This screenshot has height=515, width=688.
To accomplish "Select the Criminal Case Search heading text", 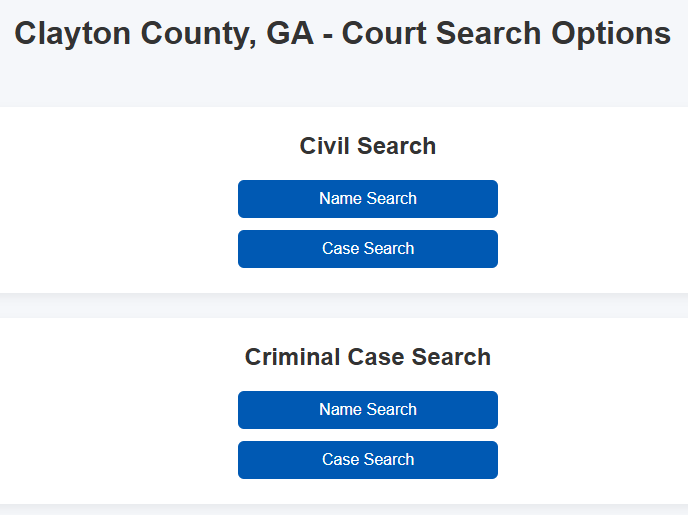I will click(x=368, y=357).
